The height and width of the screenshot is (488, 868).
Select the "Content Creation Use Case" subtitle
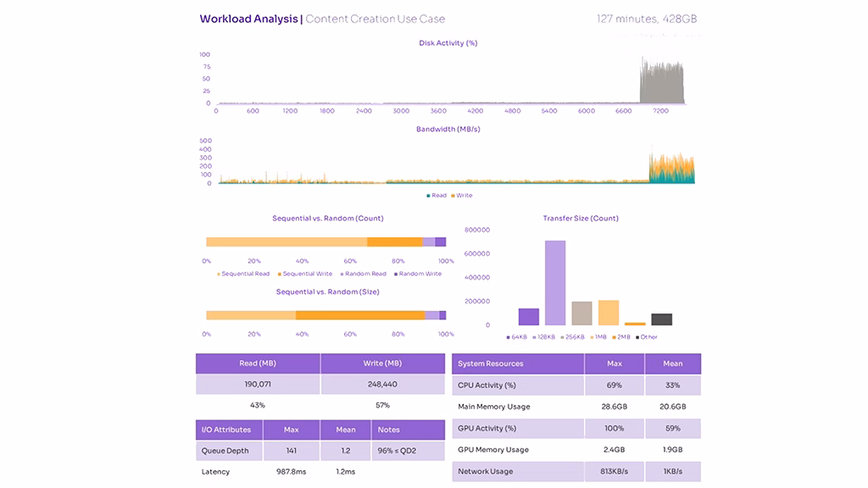(376, 19)
